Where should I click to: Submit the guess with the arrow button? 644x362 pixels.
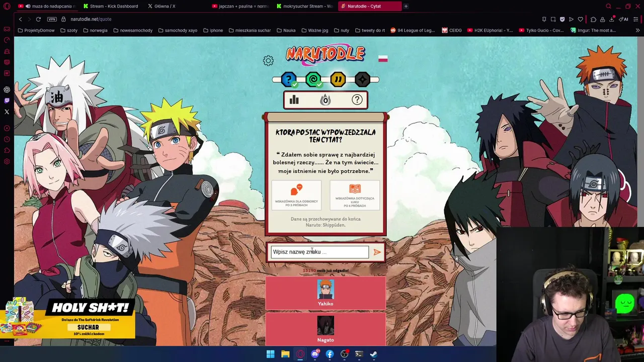pos(377,252)
